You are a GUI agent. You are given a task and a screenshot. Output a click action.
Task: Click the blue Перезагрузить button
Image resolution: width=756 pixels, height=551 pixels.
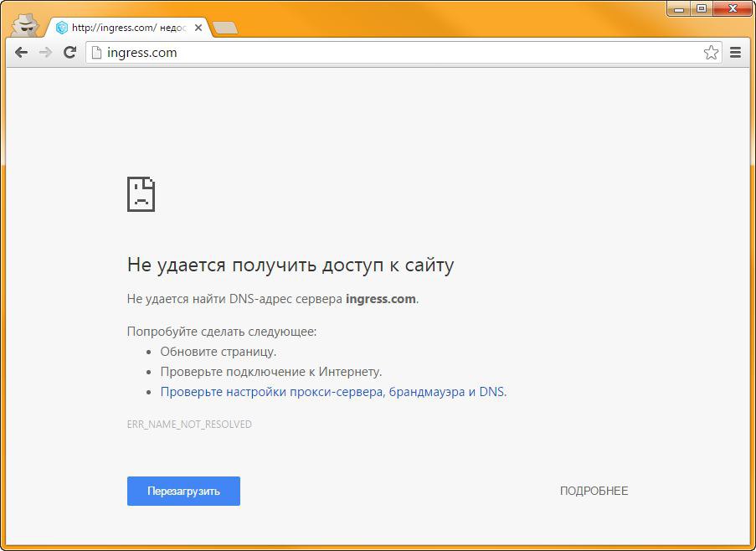pos(183,491)
